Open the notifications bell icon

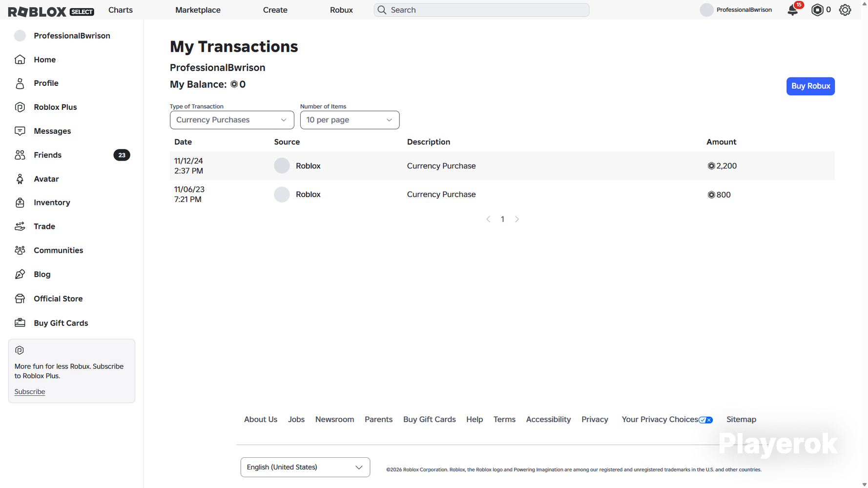pyautogui.click(x=793, y=10)
